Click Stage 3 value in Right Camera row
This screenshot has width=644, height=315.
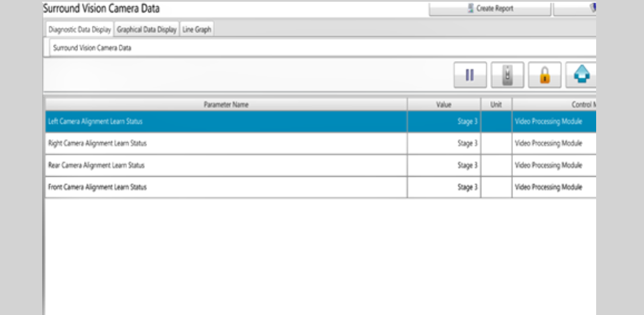467,144
